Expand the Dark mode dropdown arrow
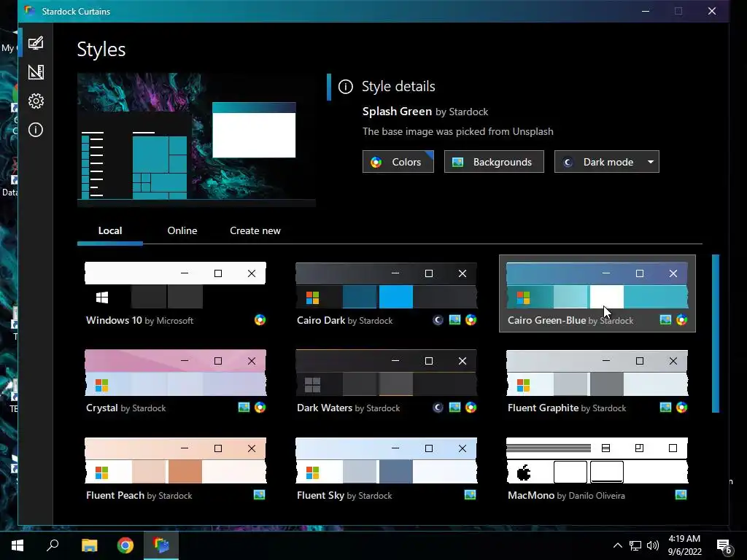747x560 pixels. pos(651,162)
